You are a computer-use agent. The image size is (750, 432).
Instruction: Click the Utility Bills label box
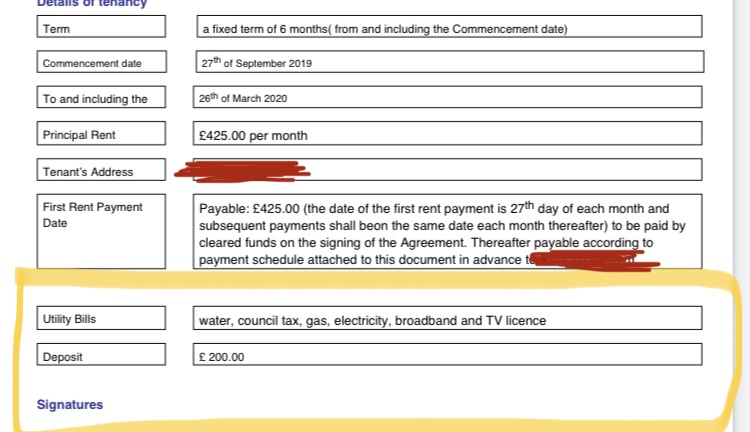click(101, 318)
